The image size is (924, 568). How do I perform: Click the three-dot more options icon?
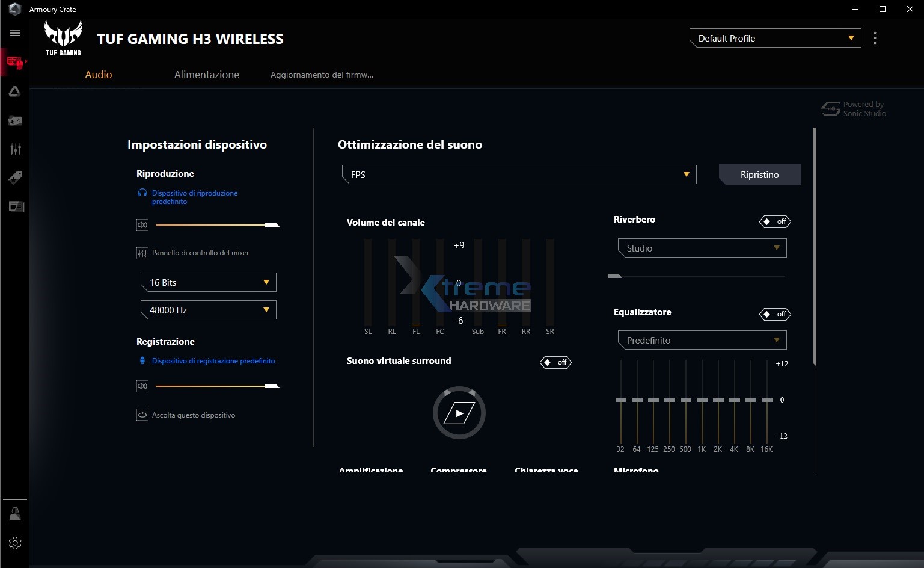click(875, 38)
